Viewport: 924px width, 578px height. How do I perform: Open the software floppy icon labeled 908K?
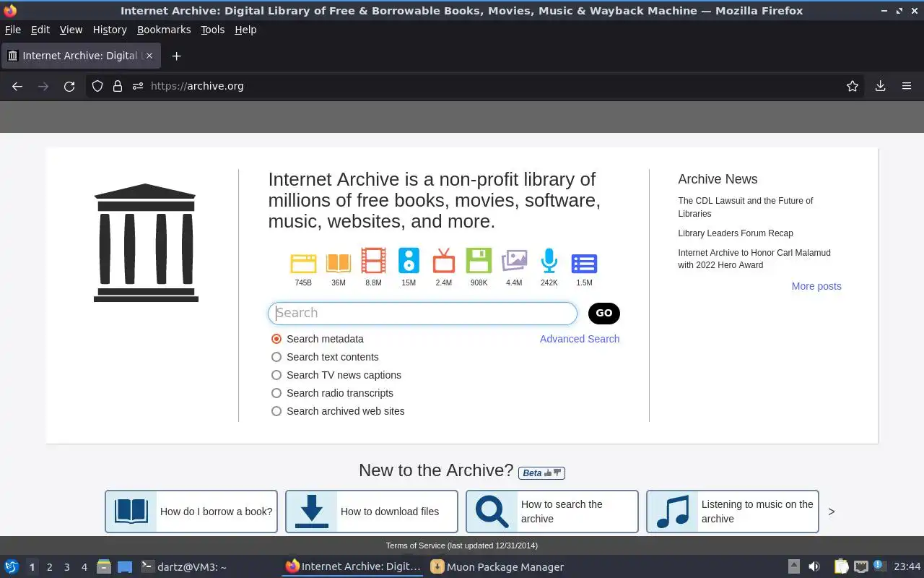click(479, 261)
